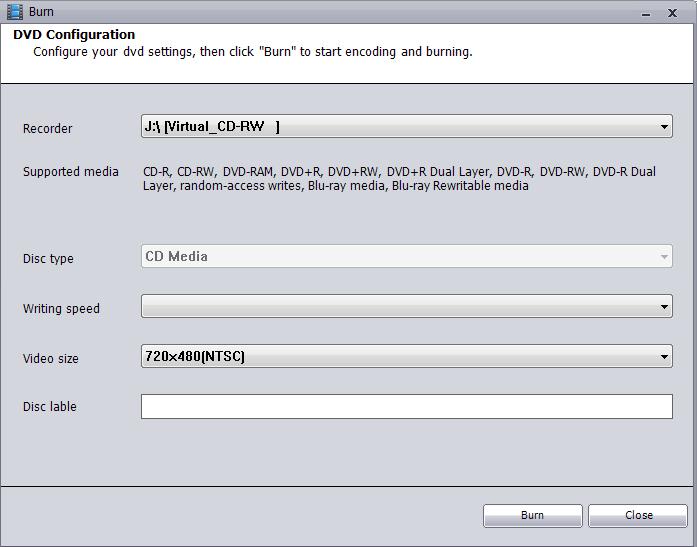The height and width of the screenshot is (547, 697).
Task: Click the Writing speed label
Action: click(61, 308)
